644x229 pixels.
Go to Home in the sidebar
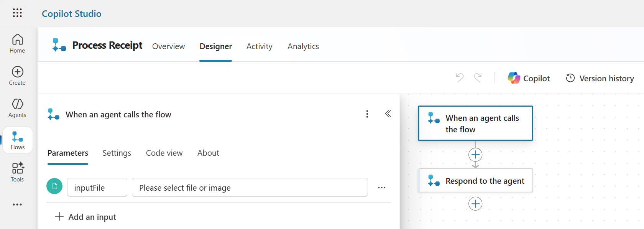pyautogui.click(x=17, y=43)
